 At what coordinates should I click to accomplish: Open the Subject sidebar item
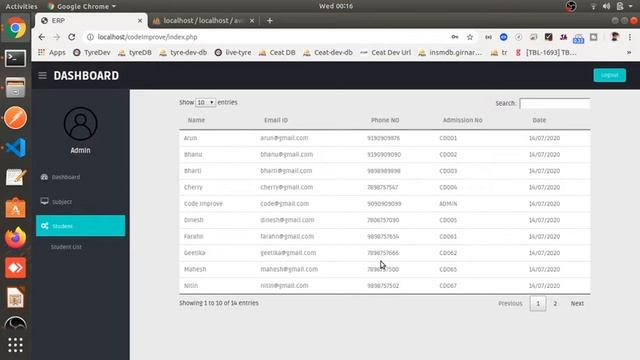click(62, 202)
